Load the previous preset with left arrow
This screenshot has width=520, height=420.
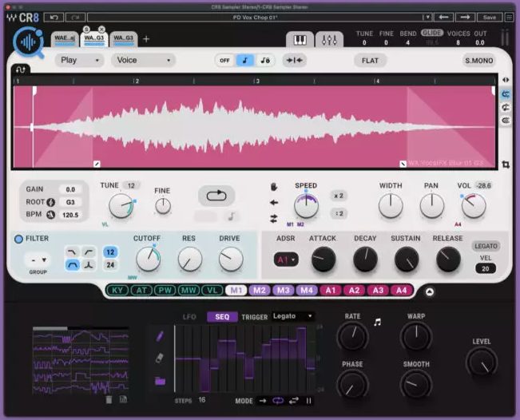[x=443, y=18]
